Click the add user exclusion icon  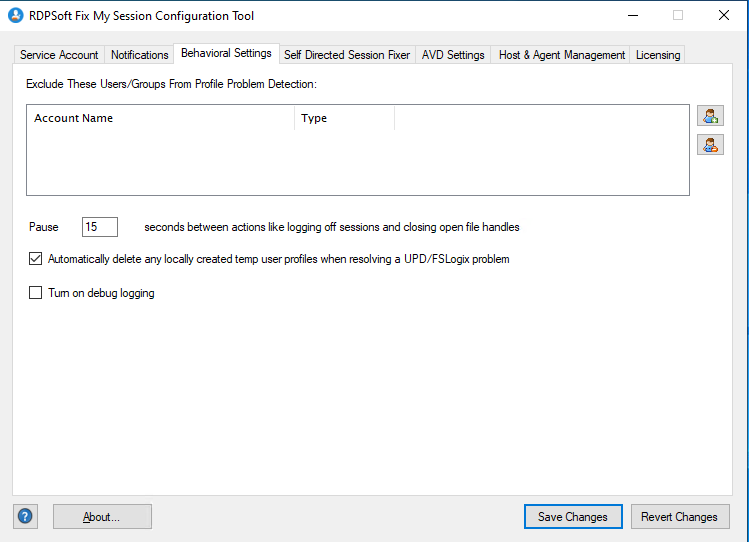(710, 116)
